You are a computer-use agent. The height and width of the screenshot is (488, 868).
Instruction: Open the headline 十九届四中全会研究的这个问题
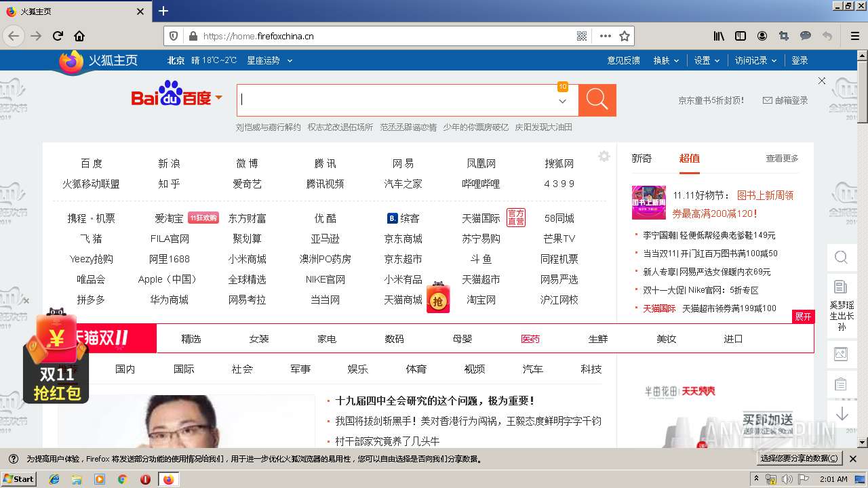click(435, 401)
